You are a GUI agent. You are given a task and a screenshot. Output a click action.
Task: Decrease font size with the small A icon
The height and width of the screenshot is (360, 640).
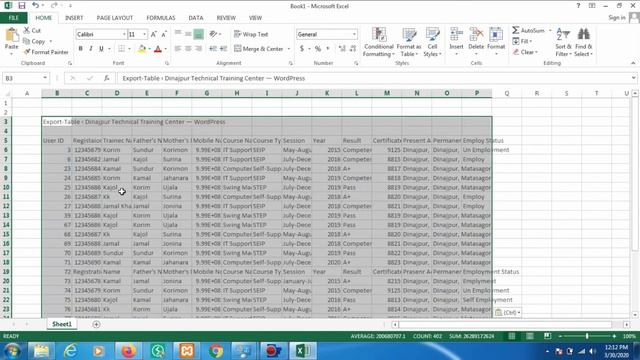click(164, 34)
